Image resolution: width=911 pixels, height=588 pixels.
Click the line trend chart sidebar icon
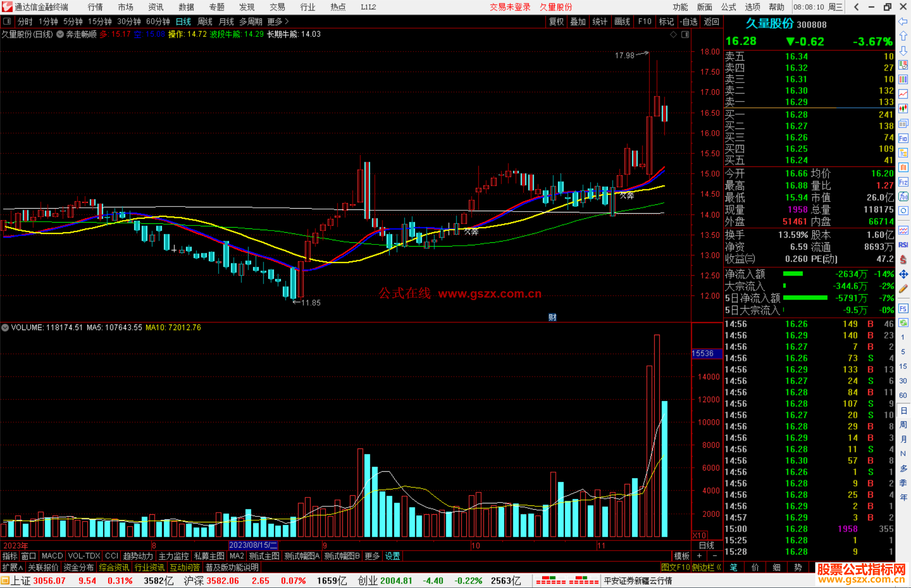click(903, 94)
